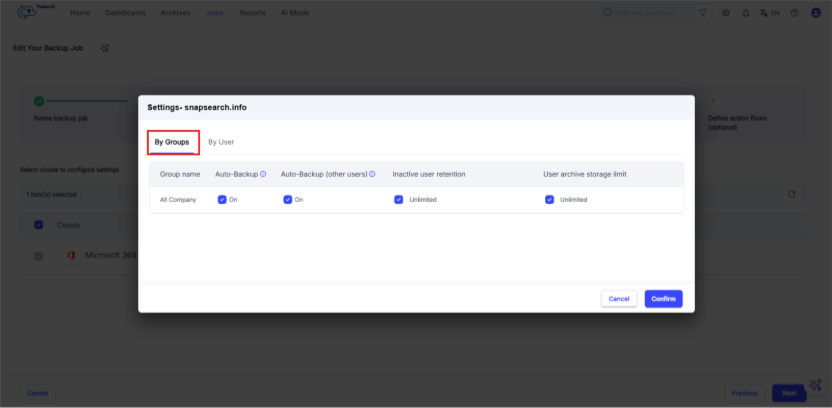Toggle the Inactive user retention Unlimited checkbox
This screenshot has height=408, width=832.
pos(399,199)
